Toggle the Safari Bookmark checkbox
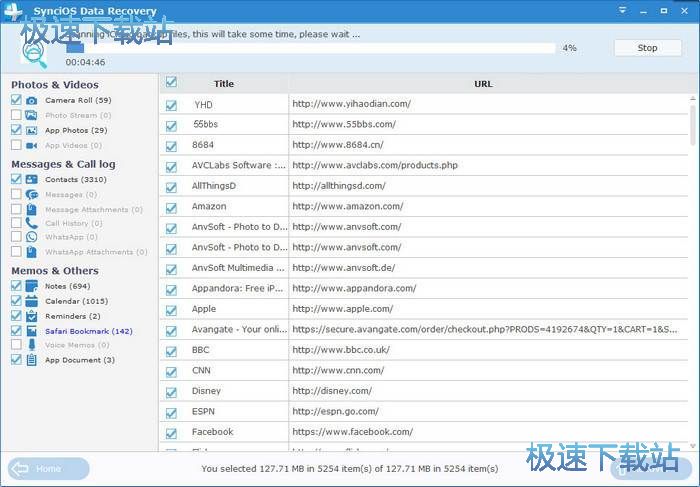 point(16,330)
